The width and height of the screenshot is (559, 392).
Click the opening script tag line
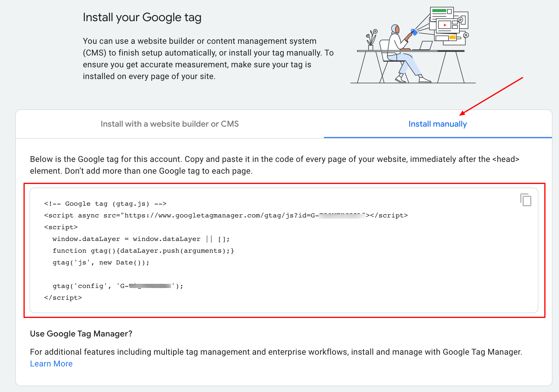click(x=61, y=227)
